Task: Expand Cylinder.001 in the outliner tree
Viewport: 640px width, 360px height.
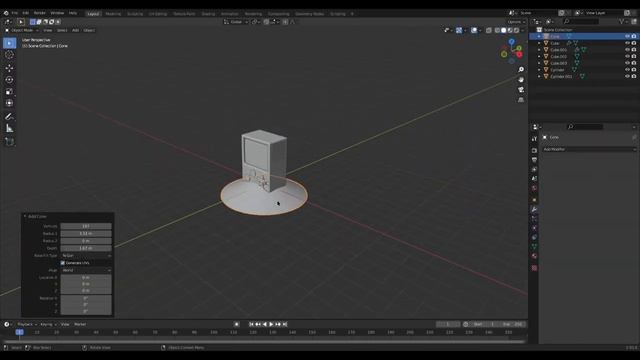Action: (x=539, y=76)
